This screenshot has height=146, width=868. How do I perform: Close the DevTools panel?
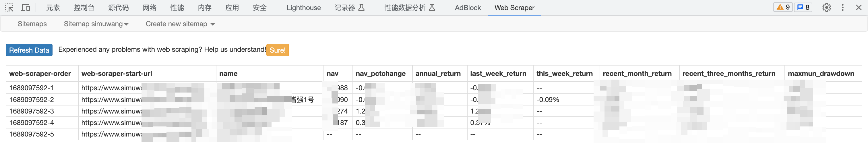tap(859, 7)
